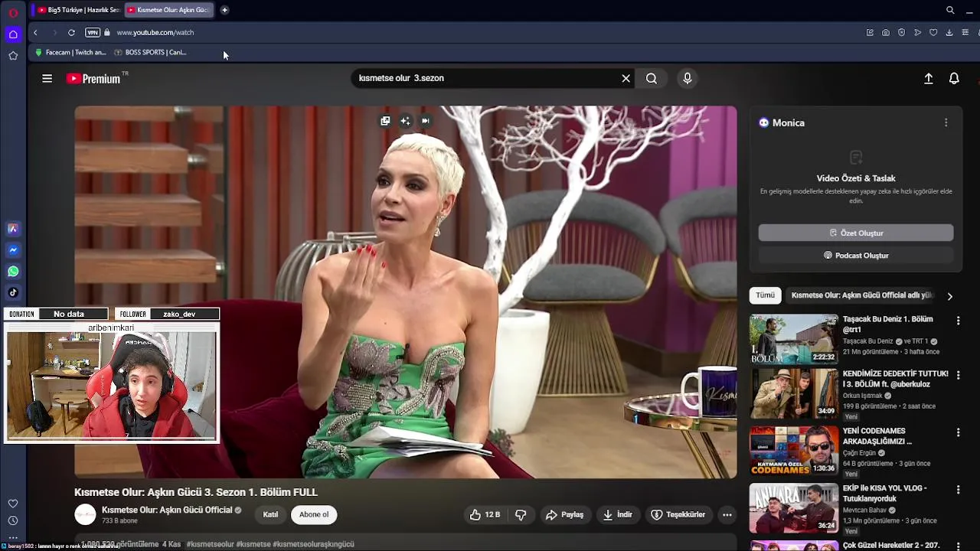Open the YouTube create upload icon
This screenshot has height=551, width=980.
(929, 78)
